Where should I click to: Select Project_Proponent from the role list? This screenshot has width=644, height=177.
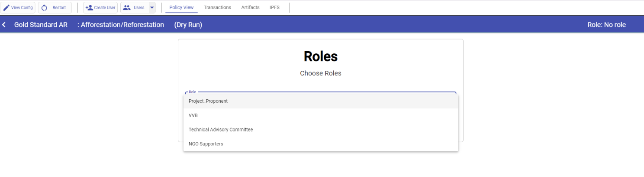pos(208,101)
